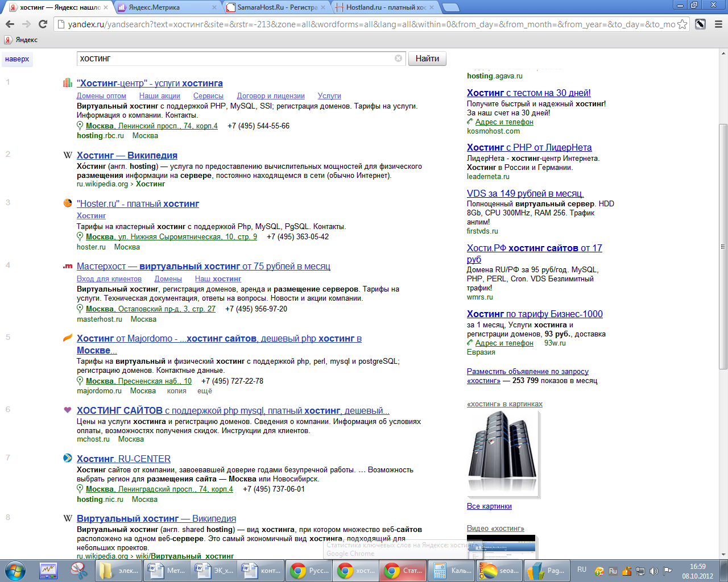
Task: Open the volume icon in system tray
Action: [x=653, y=571]
